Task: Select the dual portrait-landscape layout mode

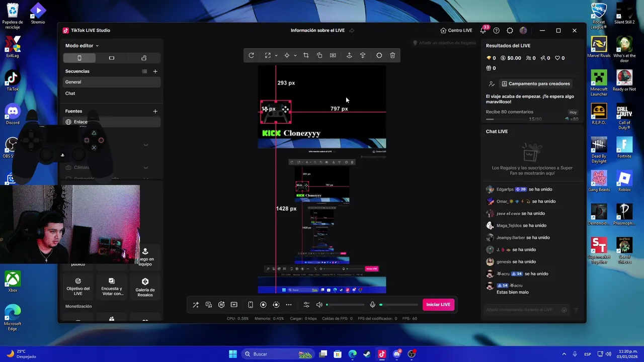Action: pos(144,58)
